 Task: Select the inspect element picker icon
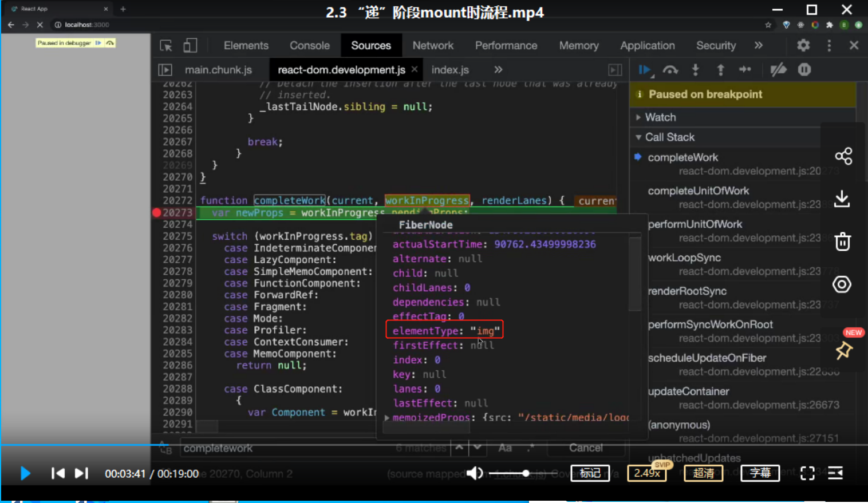click(166, 46)
